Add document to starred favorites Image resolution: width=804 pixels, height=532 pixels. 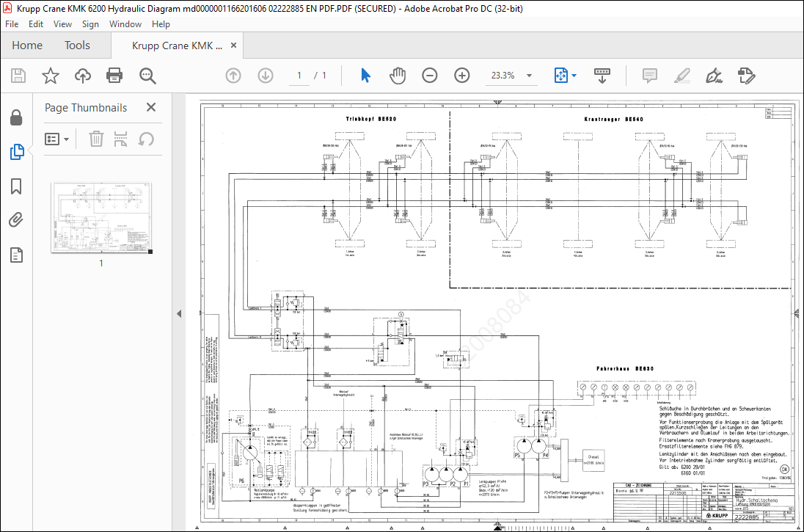click(50, 76)
